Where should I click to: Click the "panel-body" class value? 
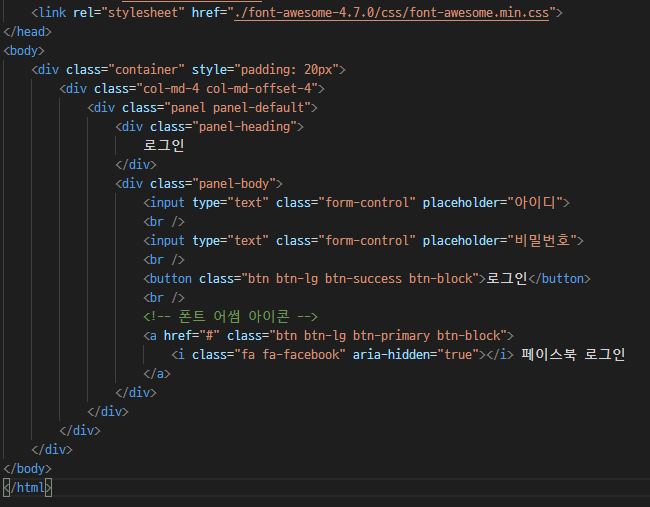click(234, 183)
